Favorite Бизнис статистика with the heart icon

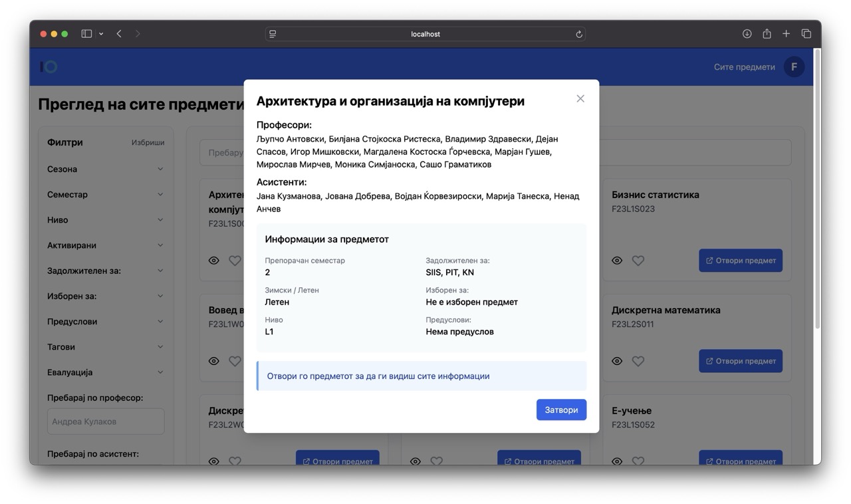pos(638,261)
